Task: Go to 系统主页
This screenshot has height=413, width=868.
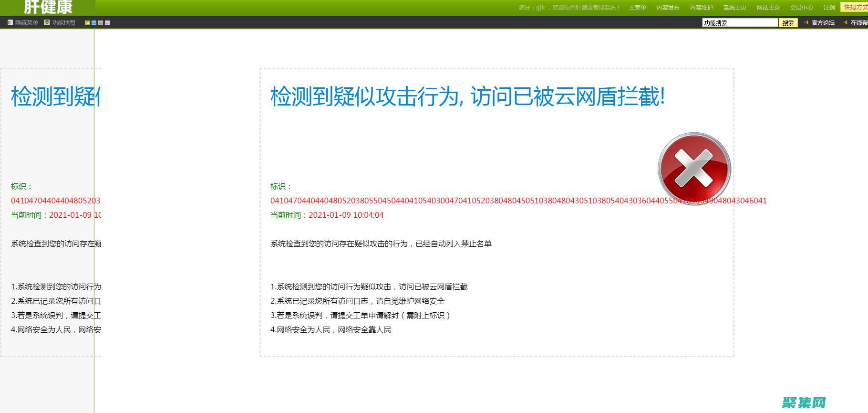Action: (734, 8)
